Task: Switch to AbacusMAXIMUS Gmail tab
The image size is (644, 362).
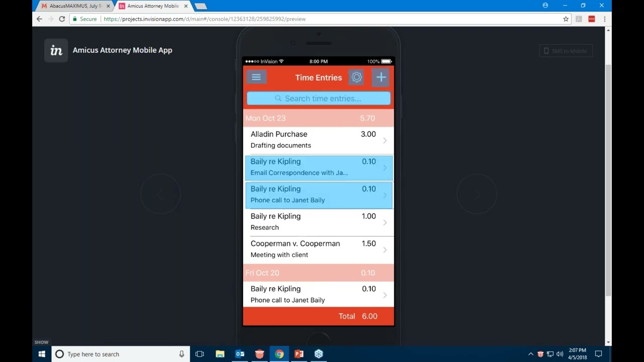Action: [75, 6]
